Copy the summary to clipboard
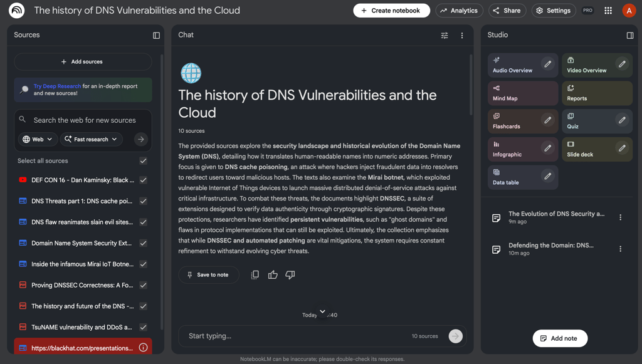Viewport: 642px width, 364px height. [x=255, y=275]
